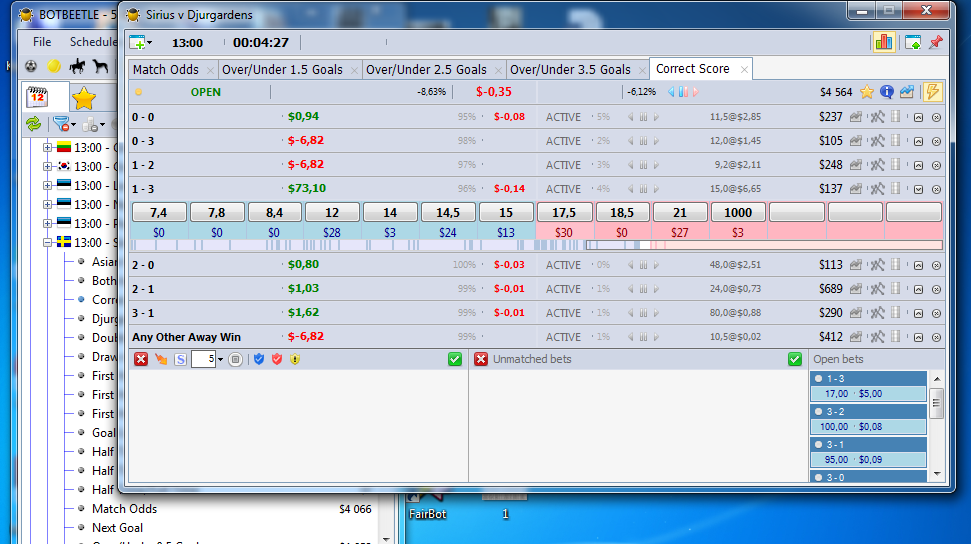This screenshot has width=971, height=544.
Task: Switch to the Match Odds tab
Action: pos(165,70)
